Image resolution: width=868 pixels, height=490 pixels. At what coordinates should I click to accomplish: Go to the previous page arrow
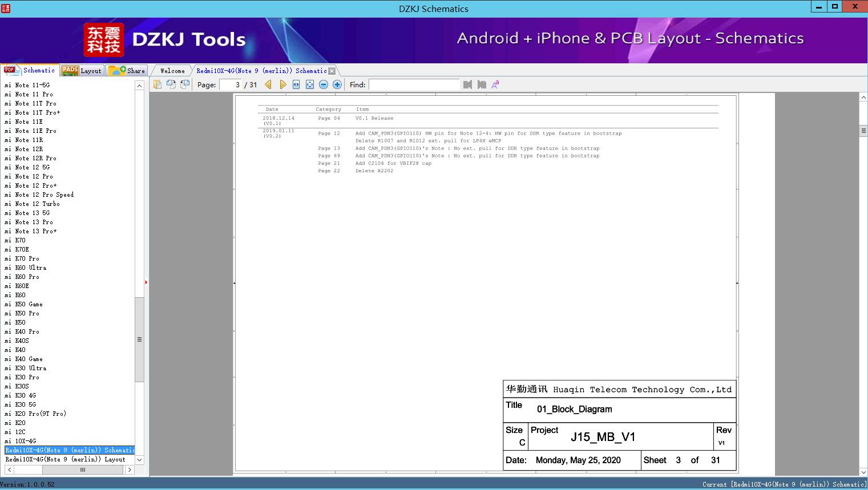click(x=268, y=84)
